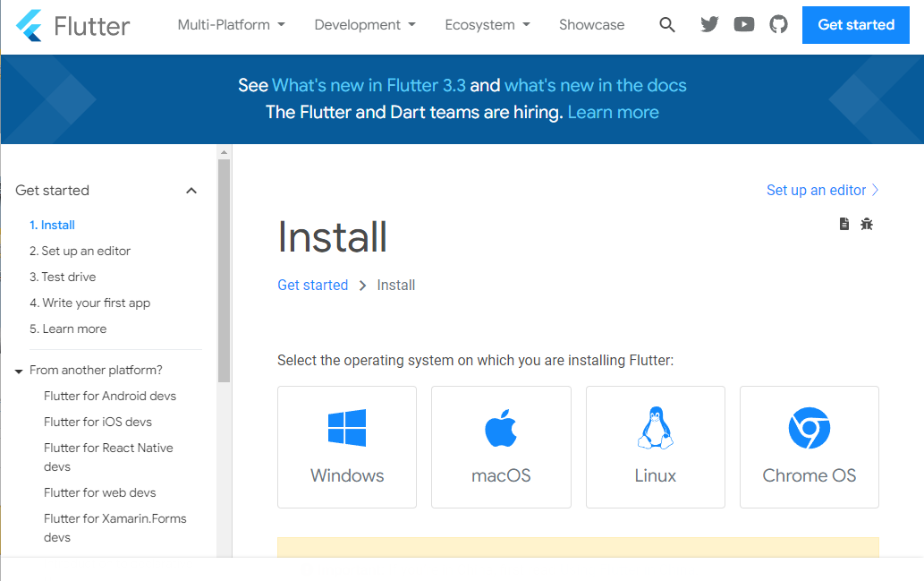Screen dimensions: 924x581
Task: Open the Multi-Platform dropdown menu
Action: click(231, 25)
